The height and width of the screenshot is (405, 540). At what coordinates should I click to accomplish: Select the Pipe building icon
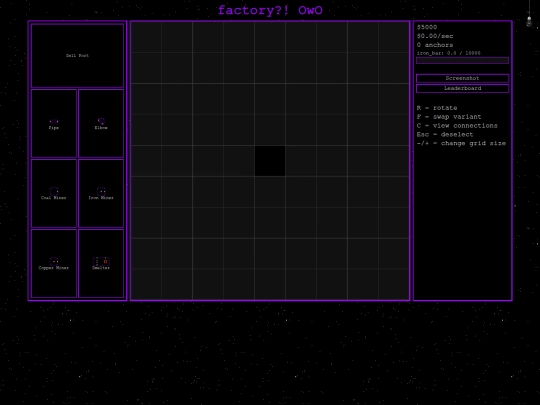pos(54,122)
